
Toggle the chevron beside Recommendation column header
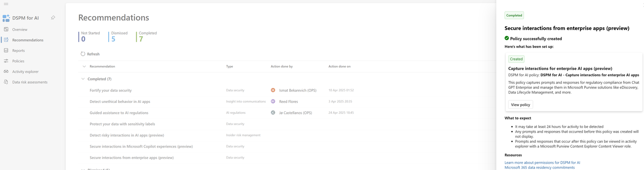click(x=84, y=66)
